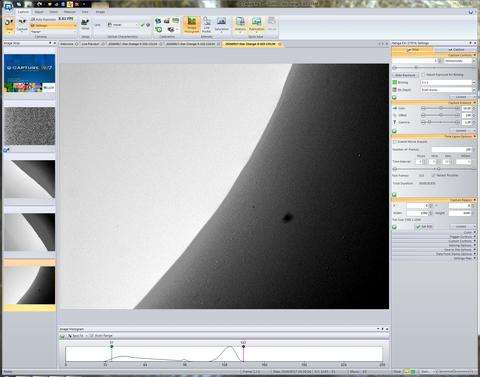
Task: Toggle the Enable Movie Acquire checkbox
Action: [x=395, y=142]
